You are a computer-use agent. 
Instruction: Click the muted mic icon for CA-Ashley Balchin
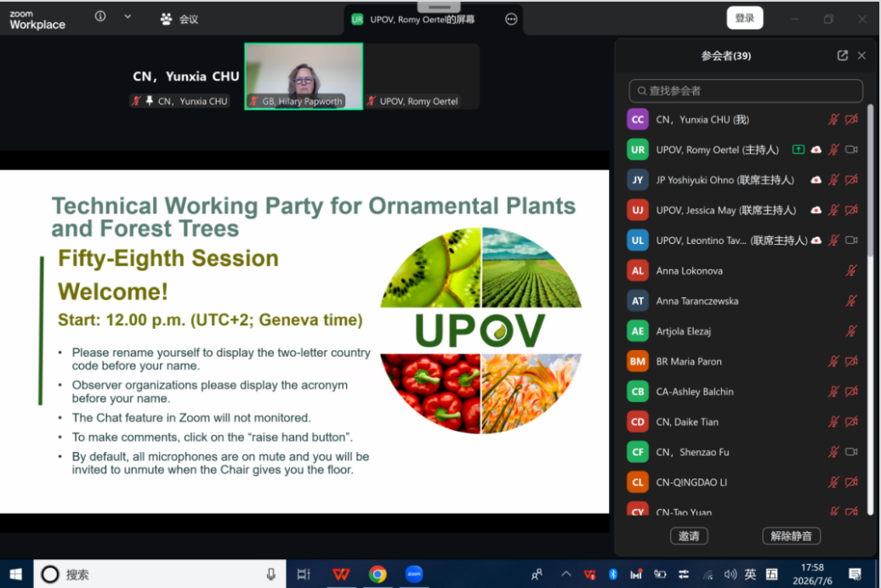[833, 392]
